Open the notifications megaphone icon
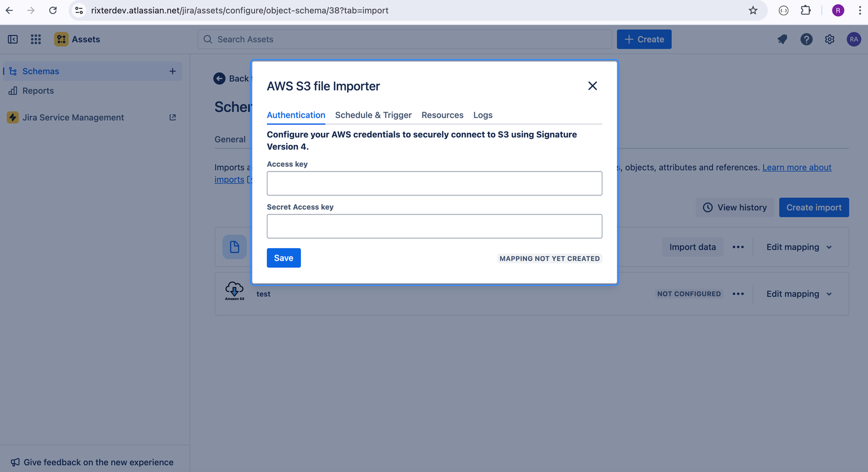The image size is (868, 472). (x=783, y=39)
